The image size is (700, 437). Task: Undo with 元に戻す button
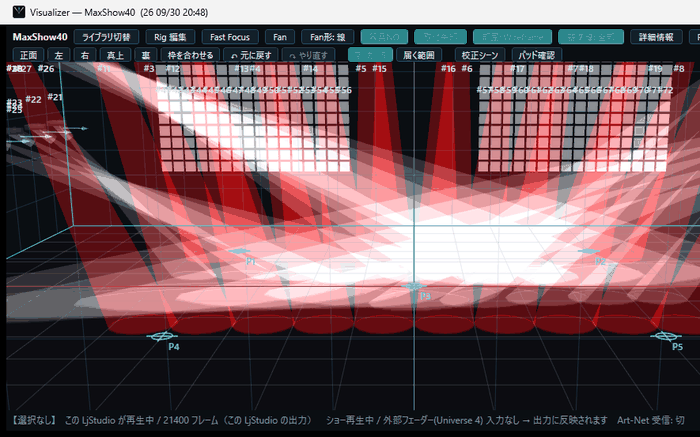251,55
